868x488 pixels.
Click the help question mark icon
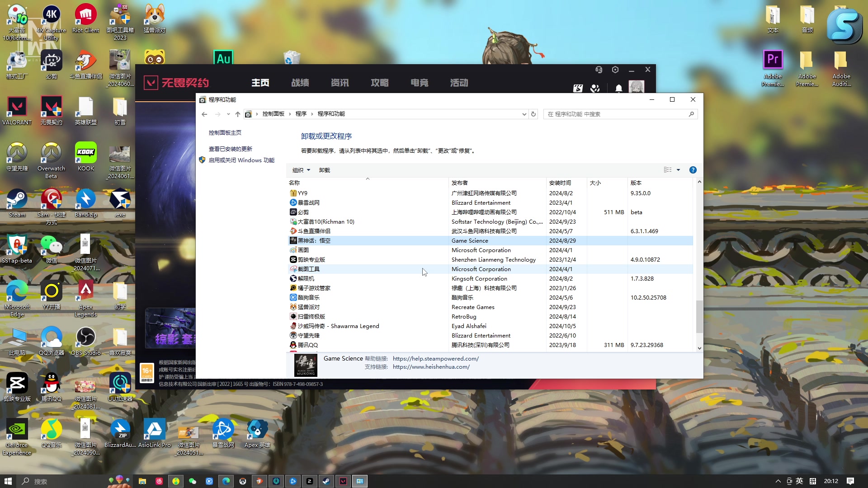click(693, 170)
